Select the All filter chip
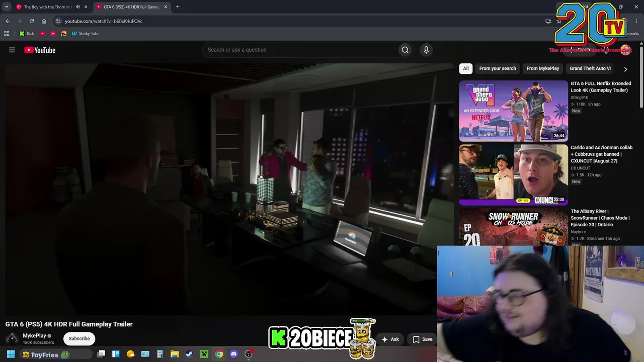 466,68
